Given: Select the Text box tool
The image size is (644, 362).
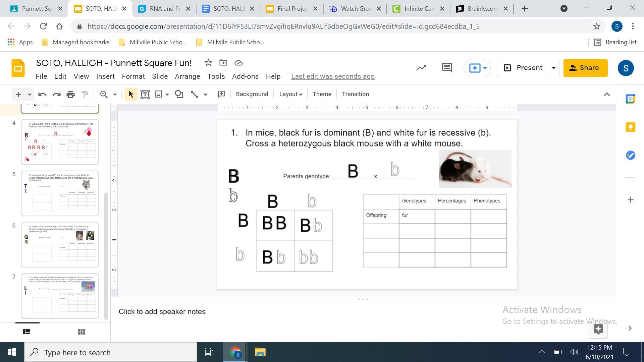Looking at the screenshot, I should [145, 94].
